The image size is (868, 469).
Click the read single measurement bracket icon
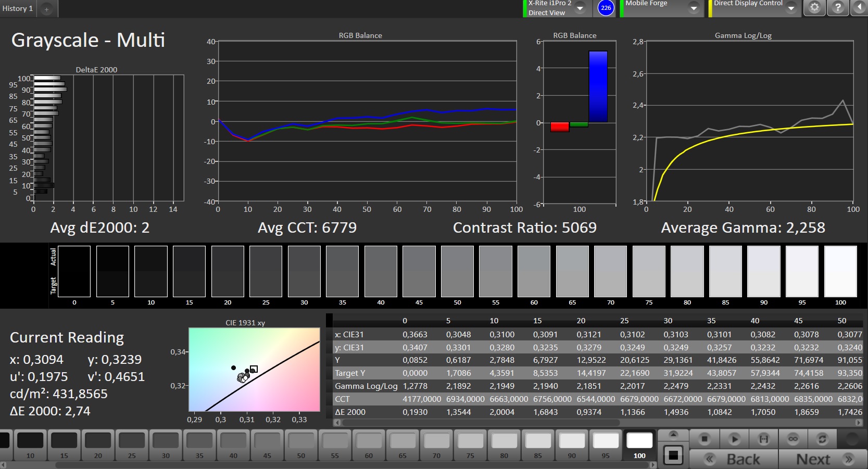pyautogui.click(x=764, y=439)
